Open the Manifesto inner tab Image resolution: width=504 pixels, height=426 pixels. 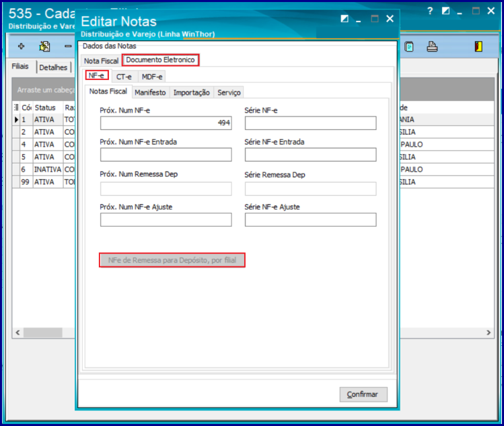[150, 93]
